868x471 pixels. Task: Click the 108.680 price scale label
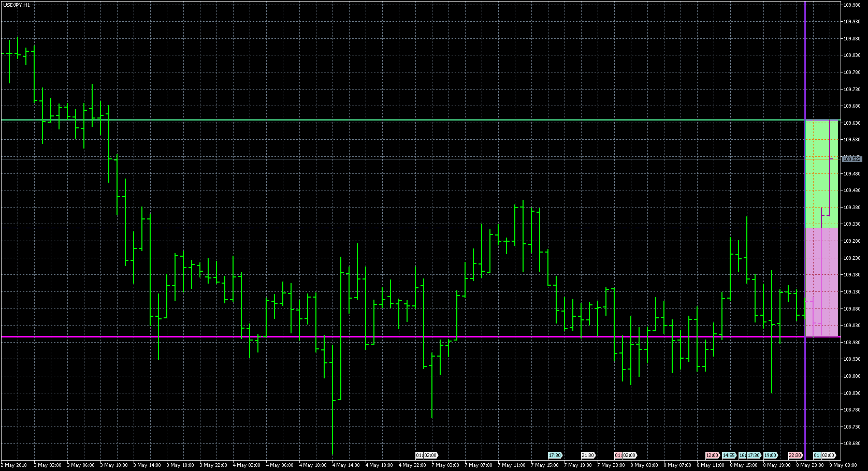[852, 444]
